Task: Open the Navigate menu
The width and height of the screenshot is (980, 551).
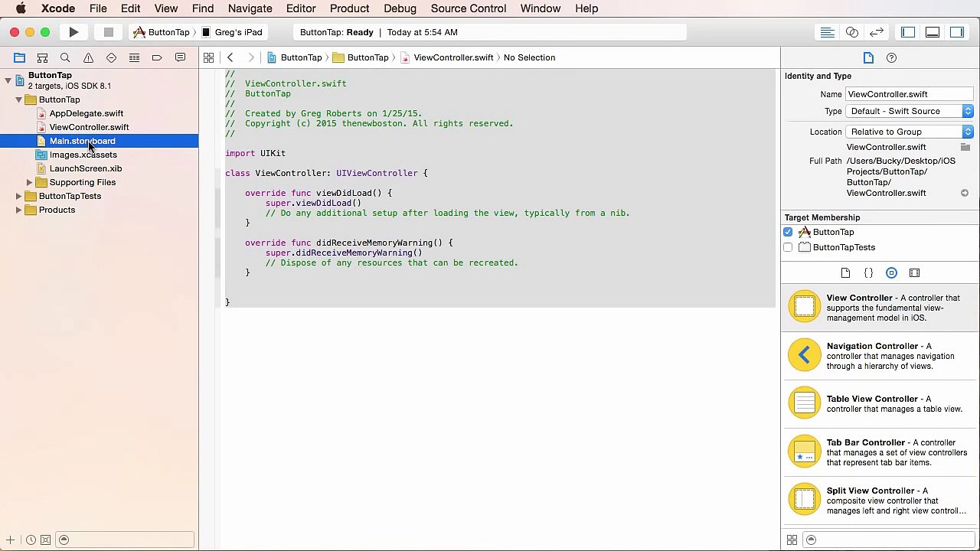Action: coord(250,8)
